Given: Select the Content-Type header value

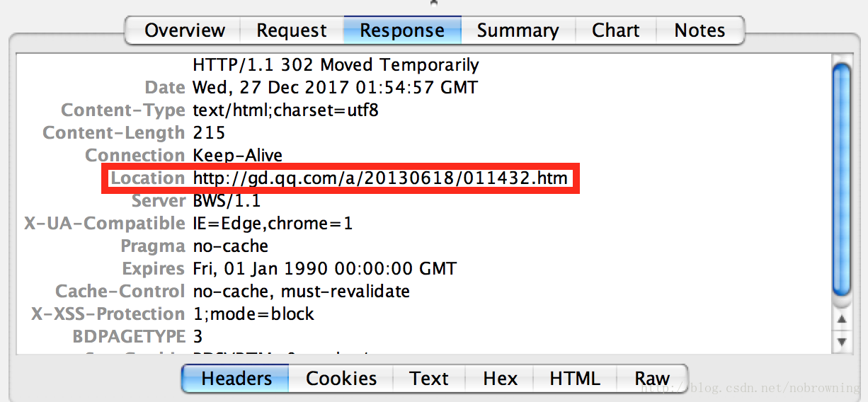Looking at the screenshot, I should coord(285,110).
